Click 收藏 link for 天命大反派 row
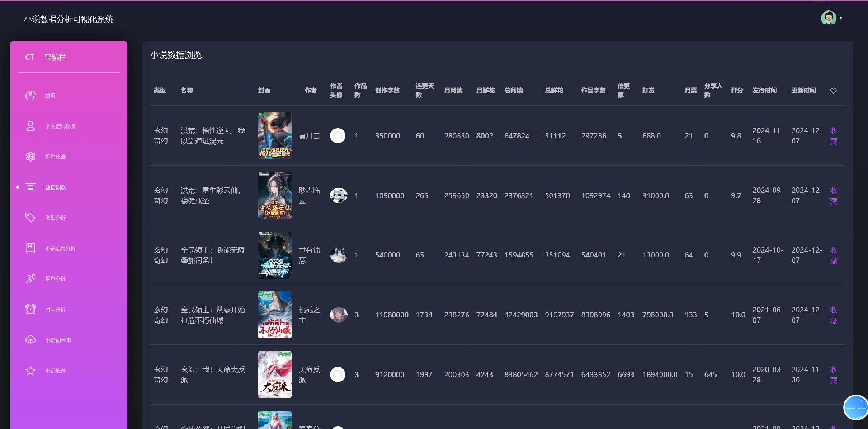868x429 pixels. tap(834, 375)
